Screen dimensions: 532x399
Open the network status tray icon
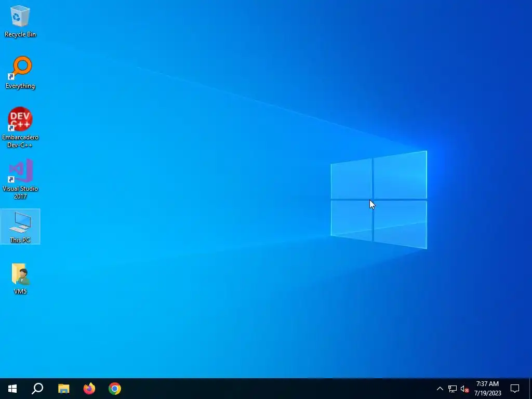pyautogui.click(x=453, y=389)
